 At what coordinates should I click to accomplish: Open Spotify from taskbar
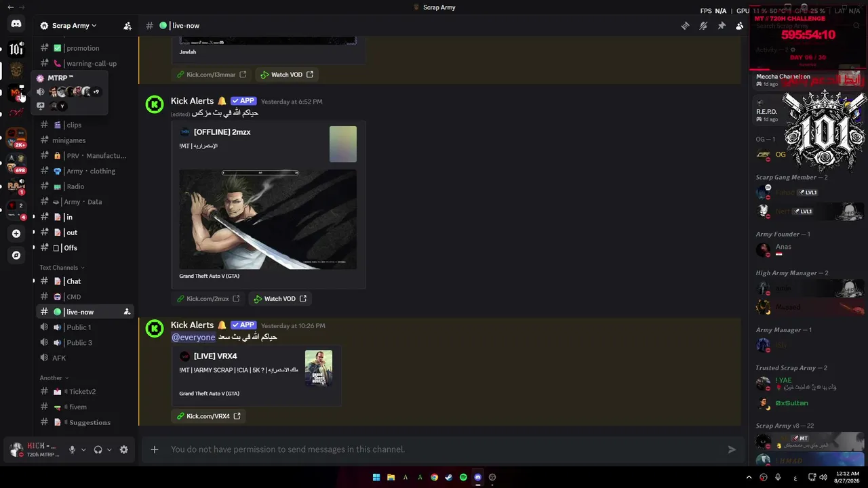coord(463,477)
